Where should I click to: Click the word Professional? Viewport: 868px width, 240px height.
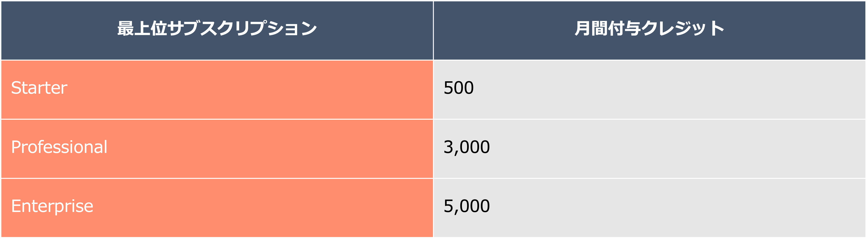pos(59,147)
